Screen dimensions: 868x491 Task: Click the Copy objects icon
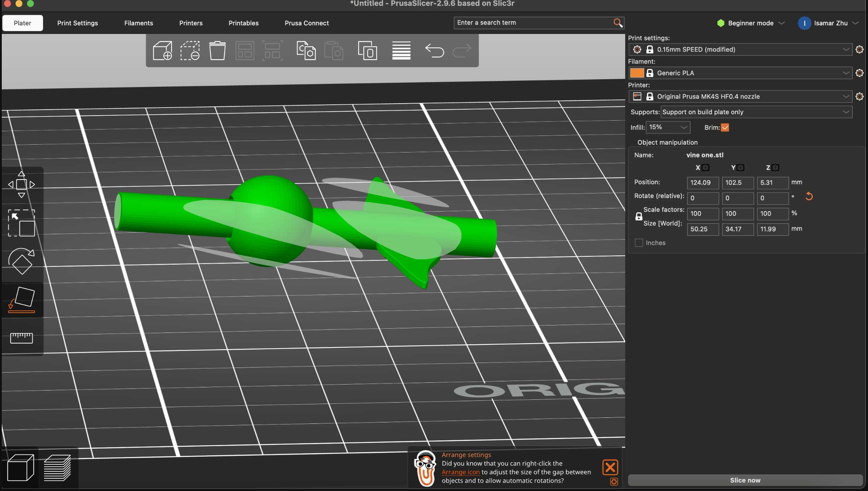pos(306,51)
